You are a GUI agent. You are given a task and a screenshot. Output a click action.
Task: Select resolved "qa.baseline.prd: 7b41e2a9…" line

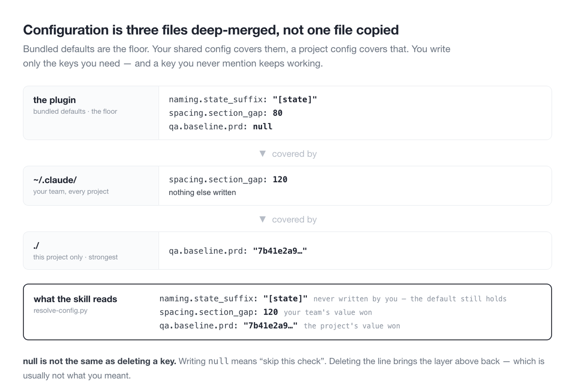[x=229, y=326]
